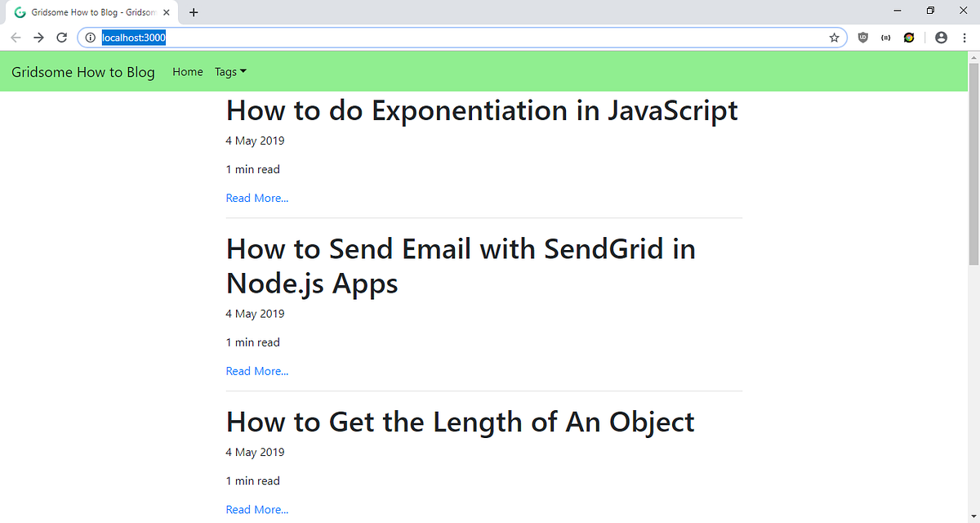This screenshot has width=980, height=523.
Task: Open the browser profile avatar icon
Action: (x=941, y=37)
